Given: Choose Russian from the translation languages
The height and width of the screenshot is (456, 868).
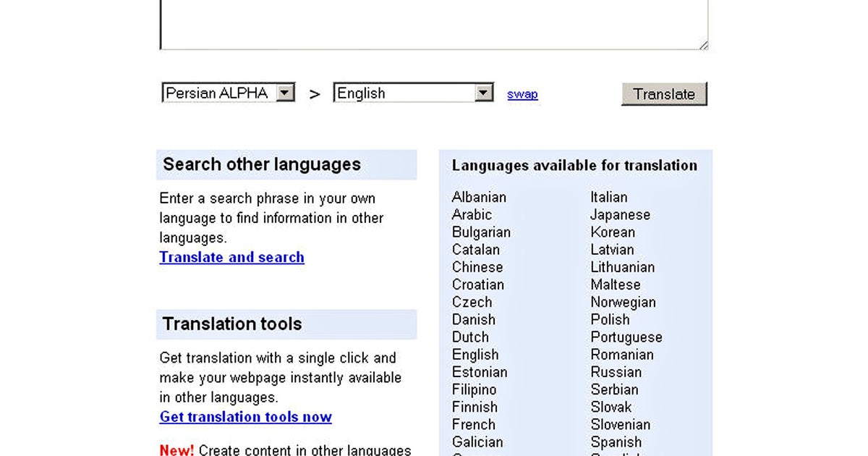Looking at the screenshot, I should (x=616, y=372).
